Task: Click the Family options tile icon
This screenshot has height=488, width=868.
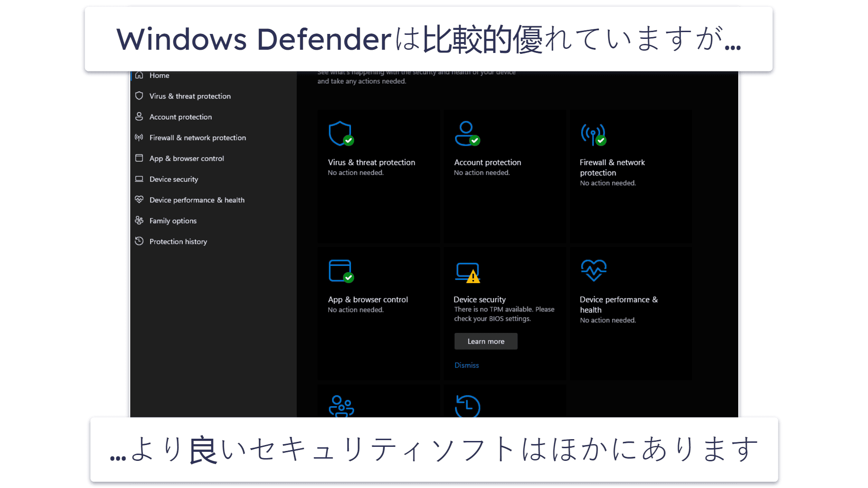Action: tap(341, 406)
